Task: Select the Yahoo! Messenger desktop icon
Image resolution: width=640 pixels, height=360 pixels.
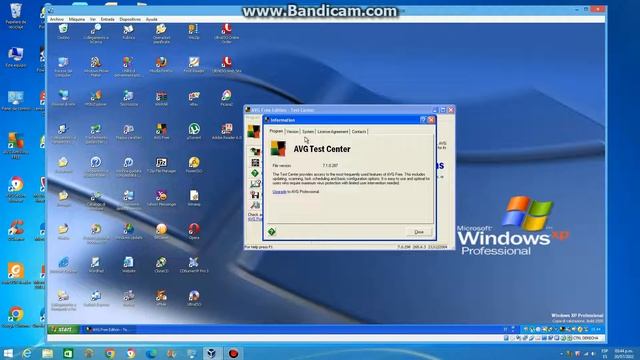Action: point(161,198)
